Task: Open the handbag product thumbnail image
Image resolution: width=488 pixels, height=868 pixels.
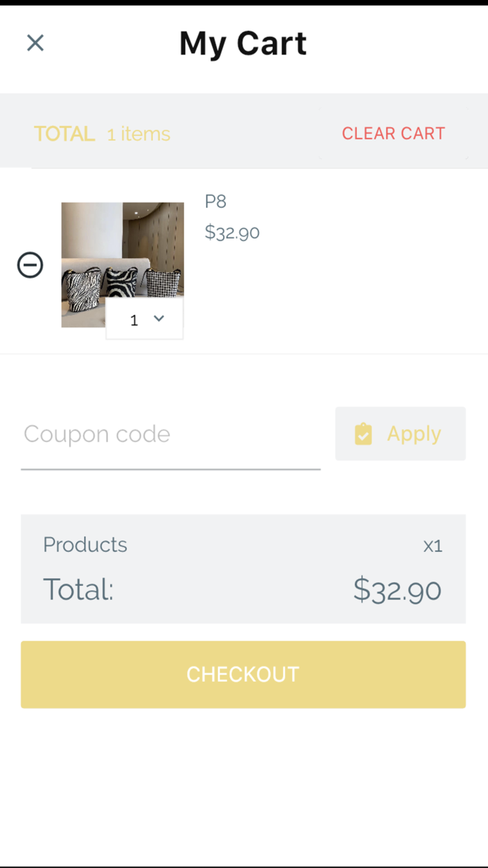Action: [122, 251]
